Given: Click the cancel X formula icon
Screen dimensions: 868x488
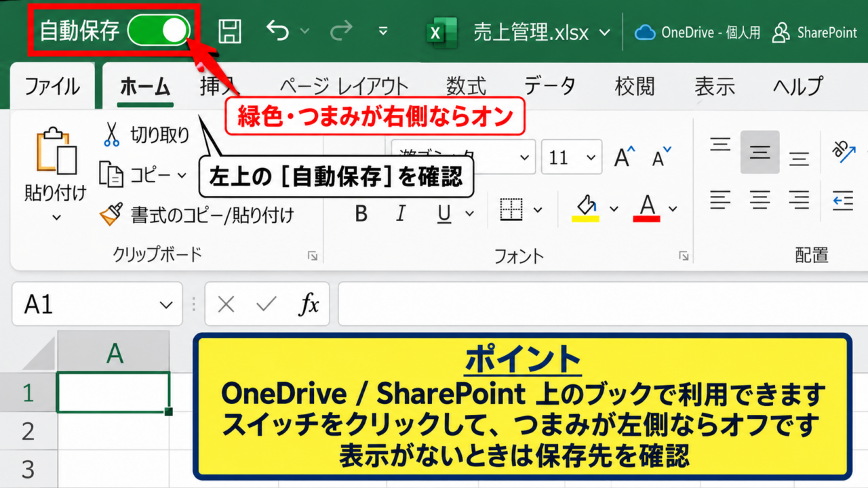Looking at the screenshot, I should [226, 305].
